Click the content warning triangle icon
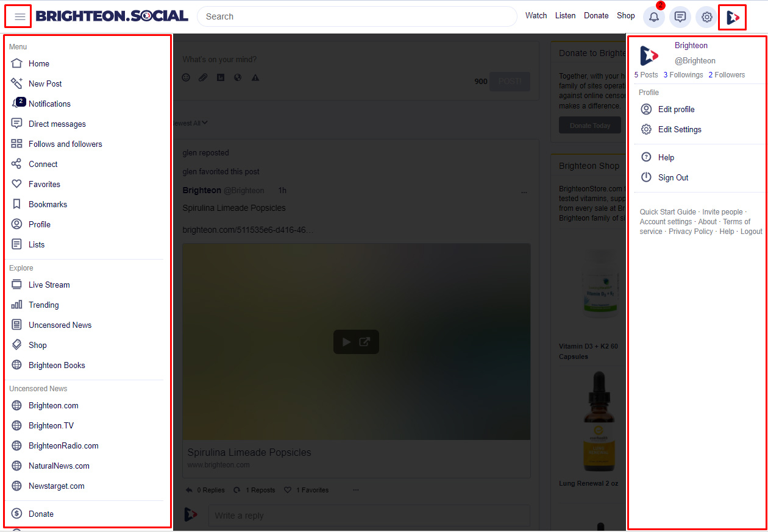This screenshot has width=768, height=532. (255, 77)
